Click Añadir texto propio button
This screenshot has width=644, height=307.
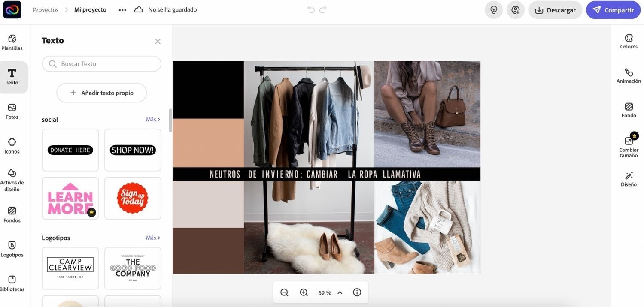[x=102, y=93]
